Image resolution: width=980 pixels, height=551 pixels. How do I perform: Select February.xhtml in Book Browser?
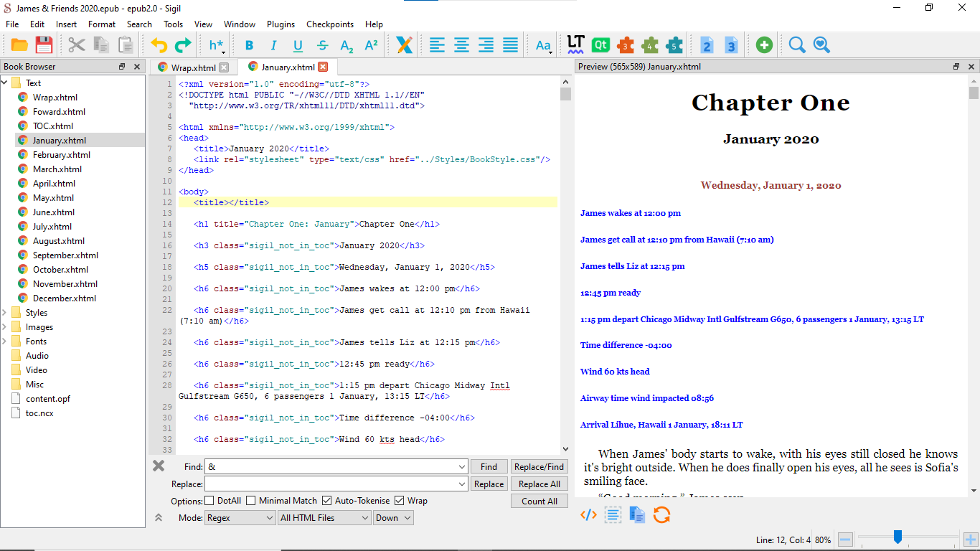coord(61,155)
